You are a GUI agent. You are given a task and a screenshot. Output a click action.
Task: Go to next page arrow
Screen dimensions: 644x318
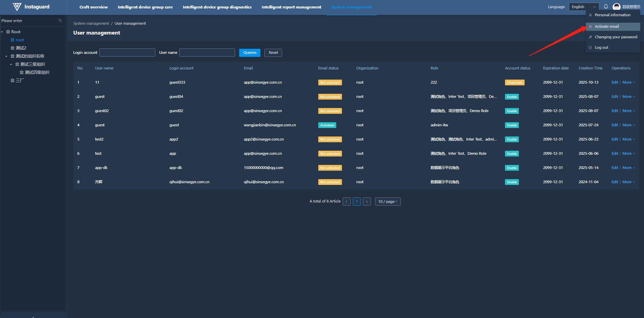367,202
